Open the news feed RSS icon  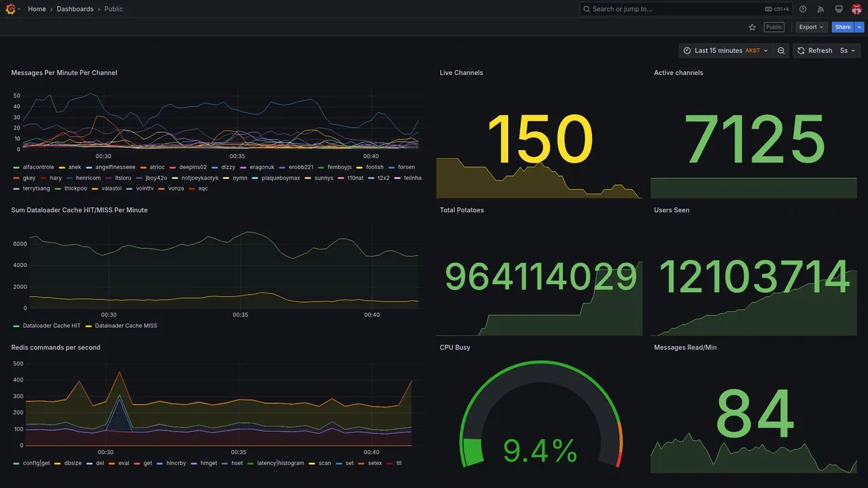[821, 9]
